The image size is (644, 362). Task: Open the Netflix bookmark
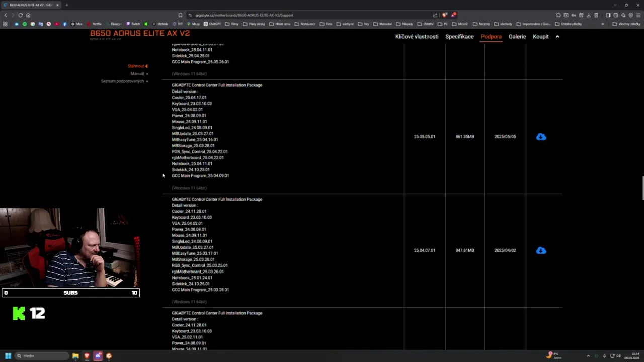coord(94,24)
